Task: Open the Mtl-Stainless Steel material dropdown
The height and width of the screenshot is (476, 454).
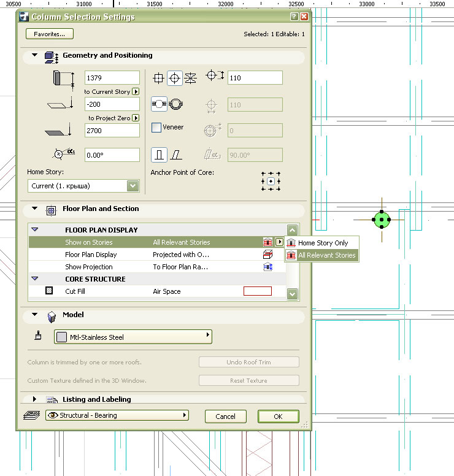Action: (133, 337)
